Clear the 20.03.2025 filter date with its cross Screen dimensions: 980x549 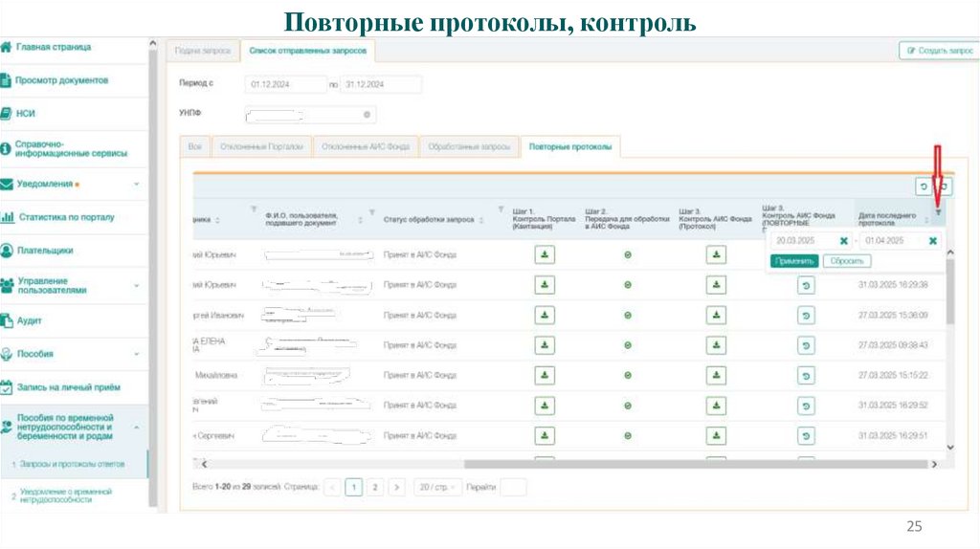tap(844, 240)
